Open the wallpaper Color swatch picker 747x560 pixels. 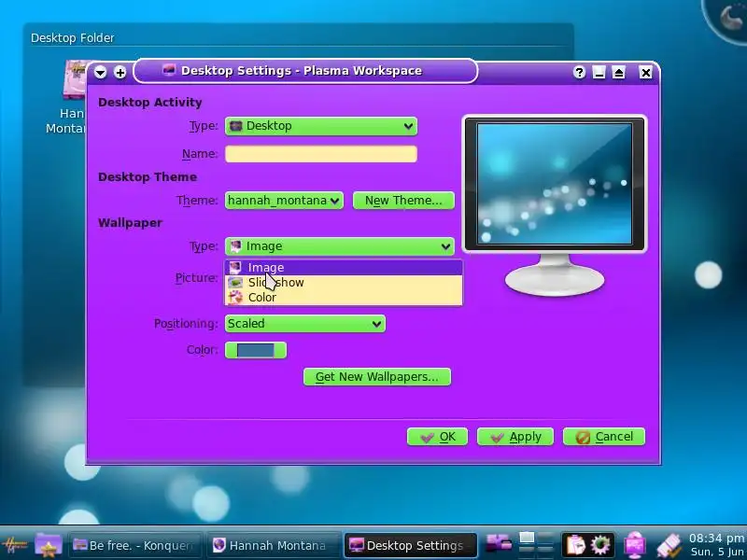255,350
